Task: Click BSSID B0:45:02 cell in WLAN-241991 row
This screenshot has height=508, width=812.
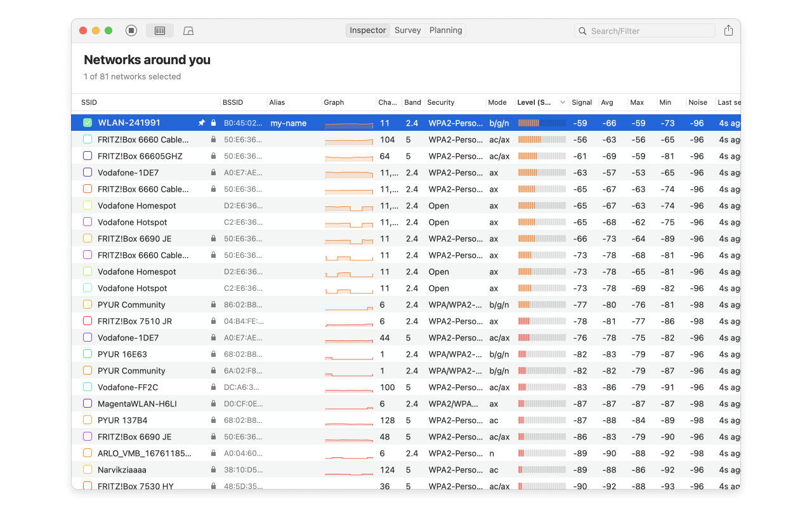Action: 243,123
